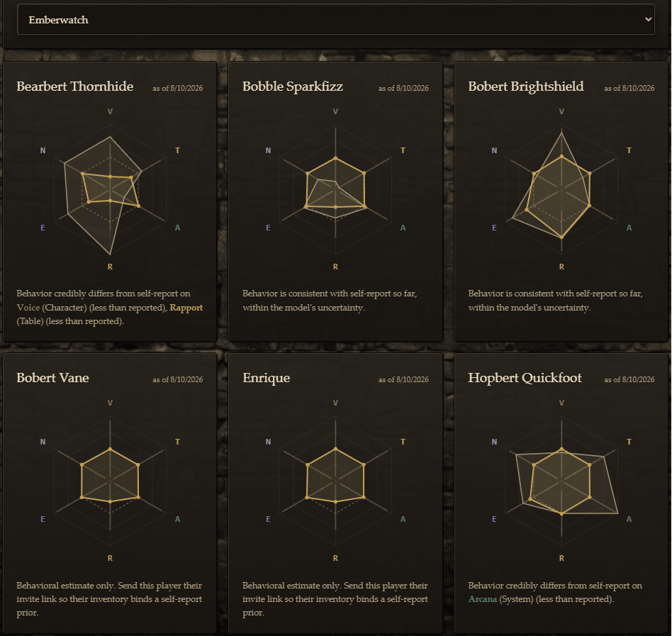
Task: Click the date stamp on Hopbert Quickfoot's card
Action: [629, 380]
